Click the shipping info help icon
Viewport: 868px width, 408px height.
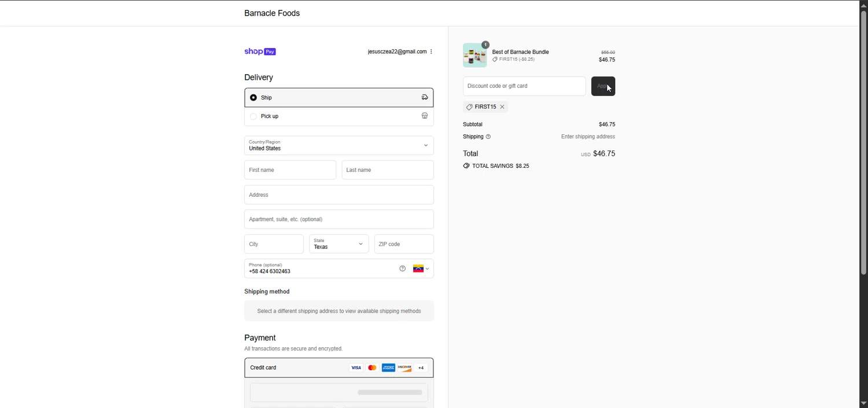(488, 137)
